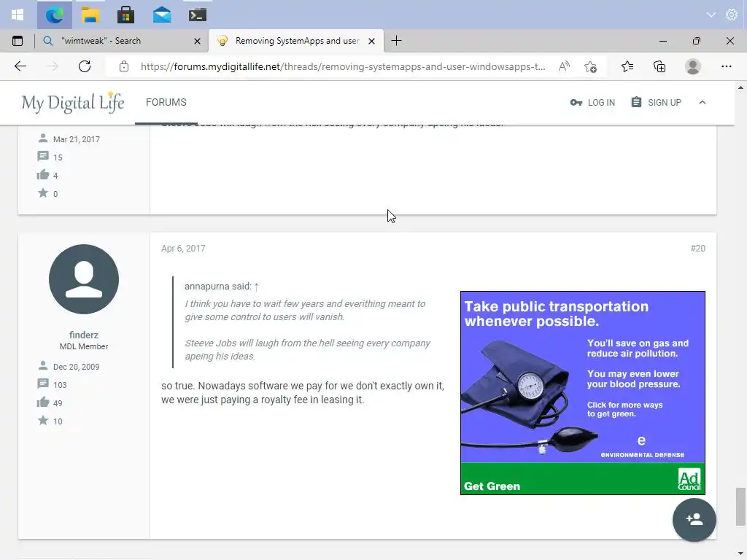Open File Explorer from the taskbar
This screenshot has height=560, width=747.
(90, 15)
